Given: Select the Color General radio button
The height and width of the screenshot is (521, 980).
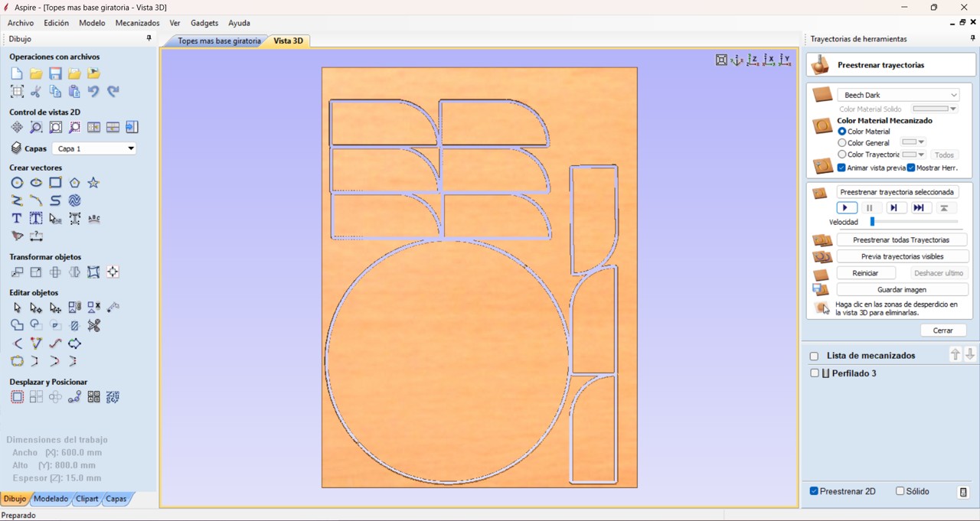Looking at the screenshot, I should pyautogui.click(x=842, y=143).
